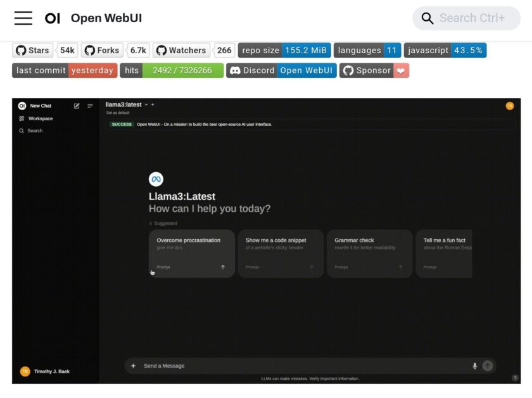Click the edit new chat pencil icon
The width and height of the screenshot is (532, 398).
pyautogui.click(x=77, y=106)
